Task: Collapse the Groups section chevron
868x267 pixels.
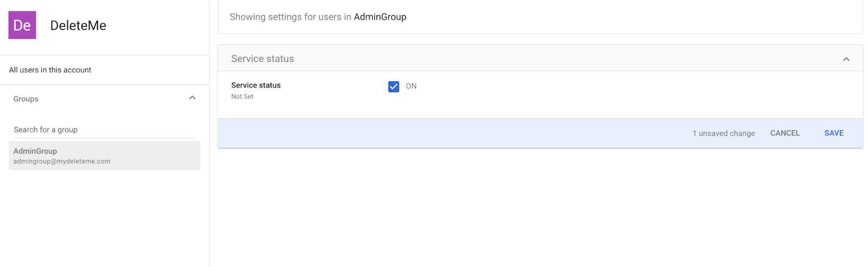Action: pos(192,98)
